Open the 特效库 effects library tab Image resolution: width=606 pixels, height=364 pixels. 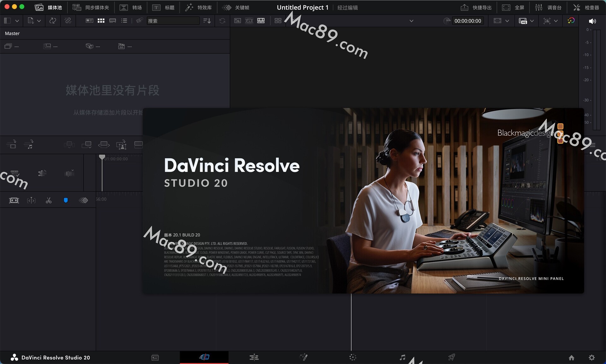[199, 7]
